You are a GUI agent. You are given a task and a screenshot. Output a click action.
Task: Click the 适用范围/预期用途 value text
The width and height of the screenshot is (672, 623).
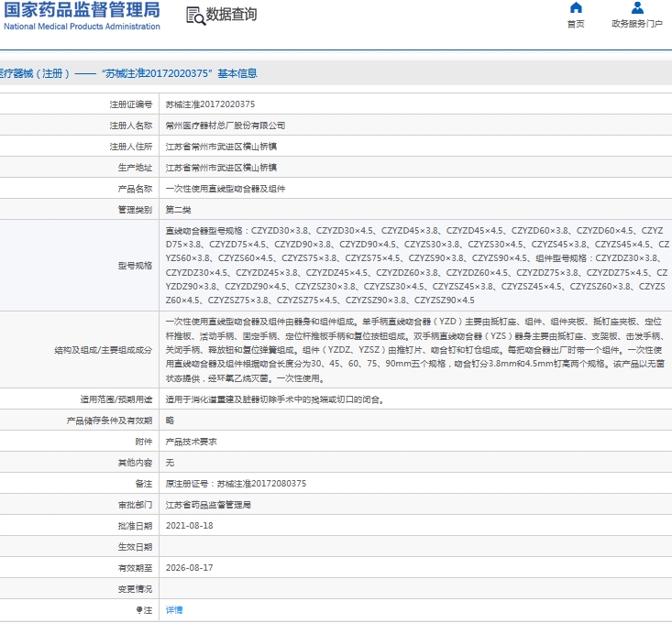pyautogui.click(x=275, y=399)
